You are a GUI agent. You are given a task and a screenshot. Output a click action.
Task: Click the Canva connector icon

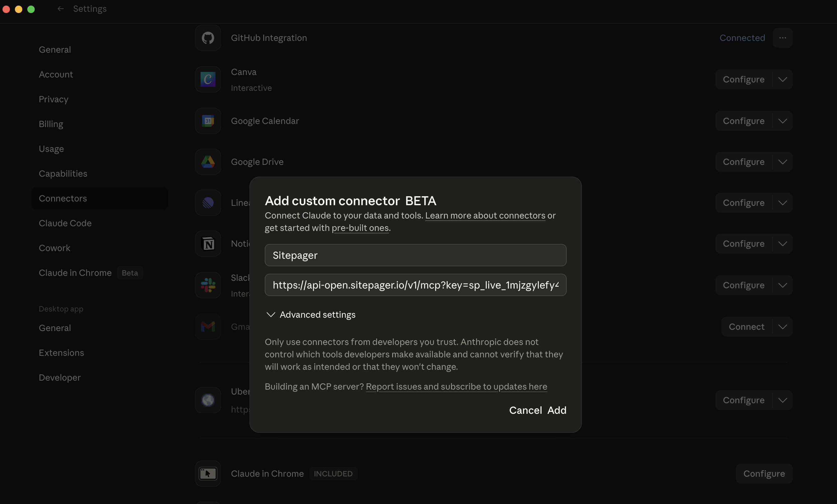pos(208,79)
